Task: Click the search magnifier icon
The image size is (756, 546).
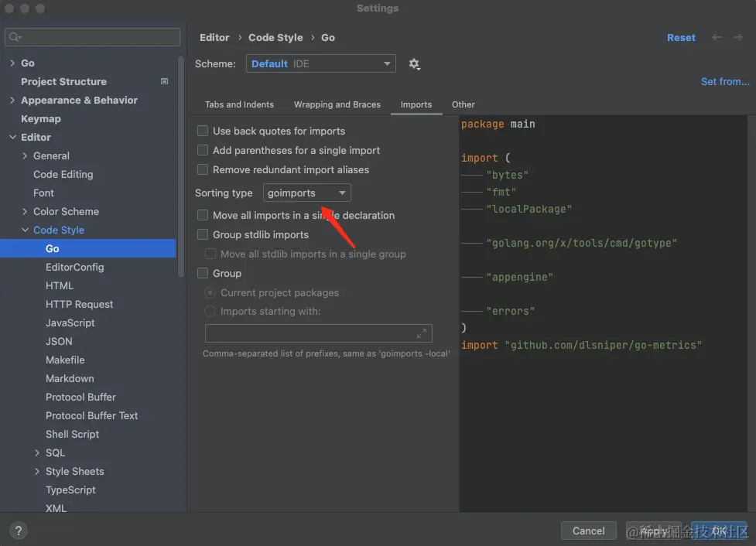Action: coord(15,37)
